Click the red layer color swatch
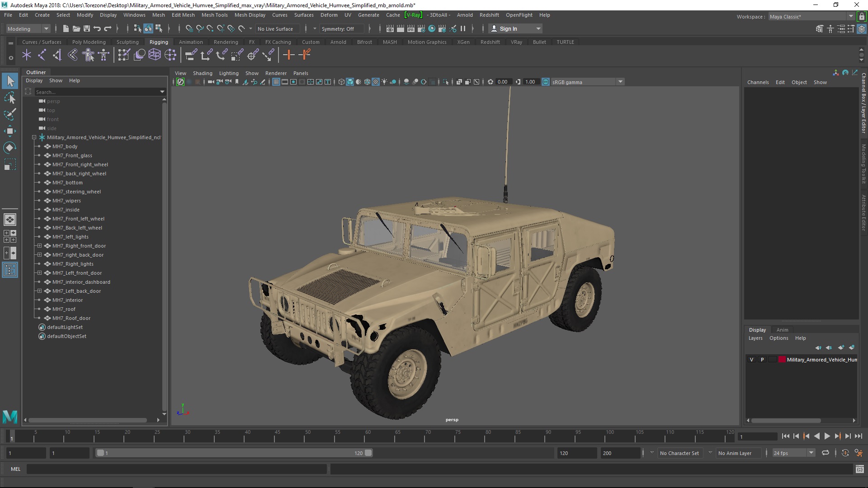The height and width of the screenshot is (488, 868). click(782, 360)
